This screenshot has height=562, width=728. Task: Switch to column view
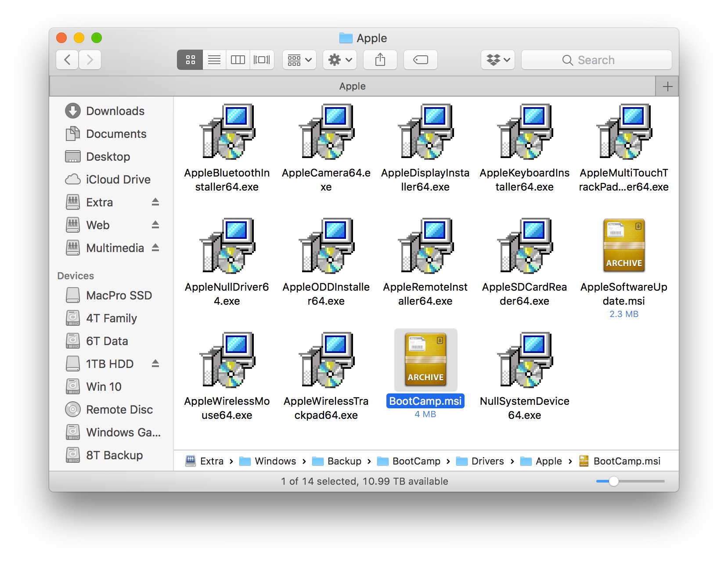[238, 60]
